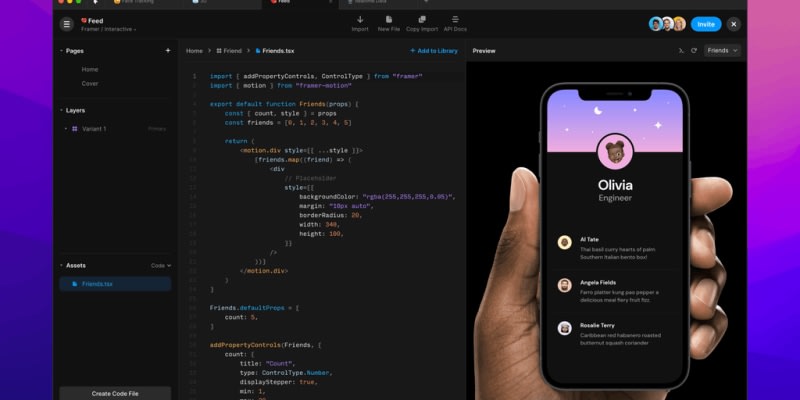
Task: Add a new page with plus icon
Action: click(167, 50)
